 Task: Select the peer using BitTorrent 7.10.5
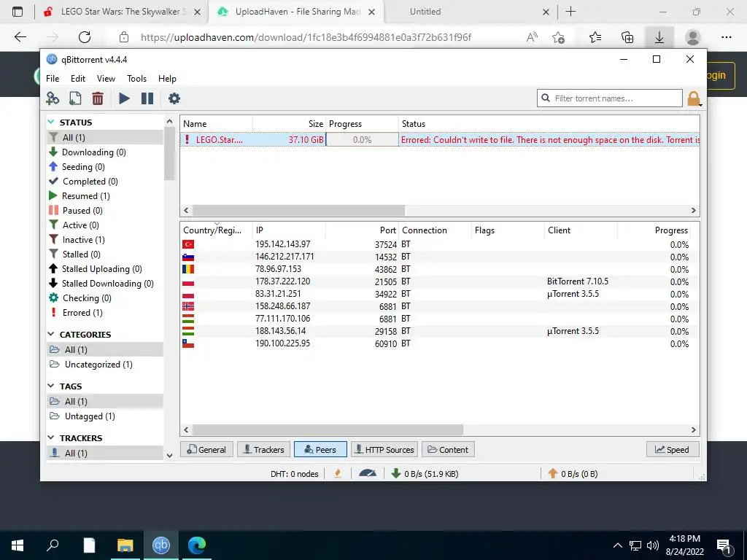pos(436,281)
